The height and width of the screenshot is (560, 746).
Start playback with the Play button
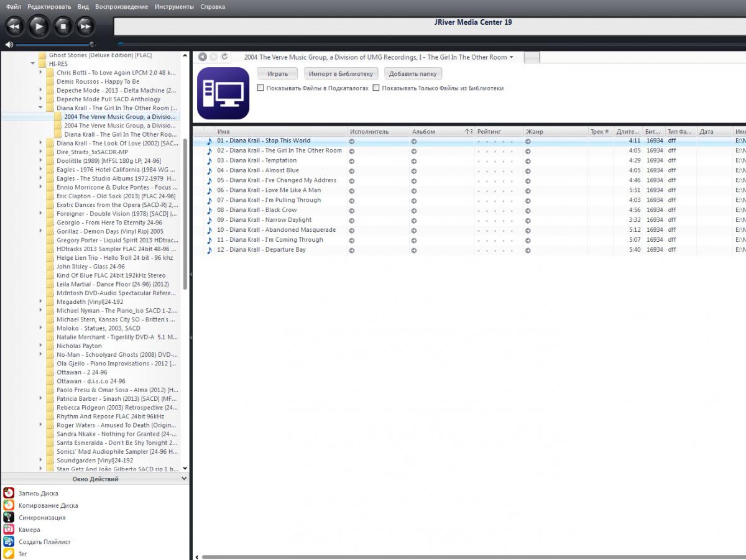coord(39,26)
